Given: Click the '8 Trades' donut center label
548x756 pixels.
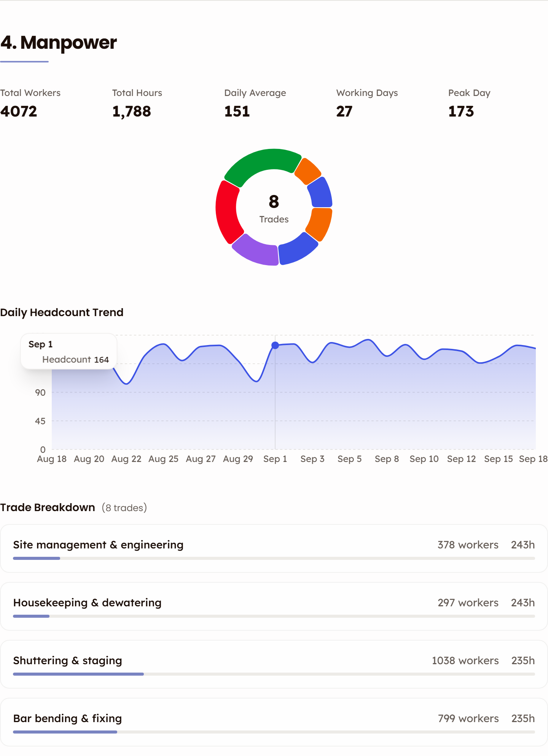Looking at the screenshot, I should click(x=274, y=209).
